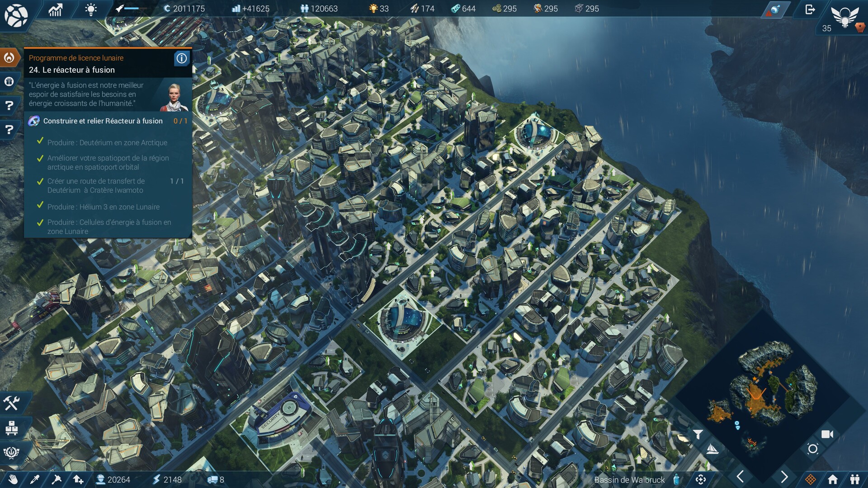Click the jump-to-session target icon
The height and width of the screenshot is (488, 868).
(701, 479)
